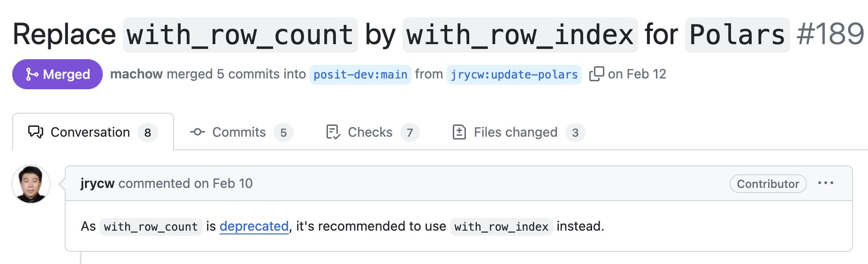Image resolution: width=868 pixels, height=264 pixels.
Task: Open the comment options ellipsis menu
Action: pos(825,183)
